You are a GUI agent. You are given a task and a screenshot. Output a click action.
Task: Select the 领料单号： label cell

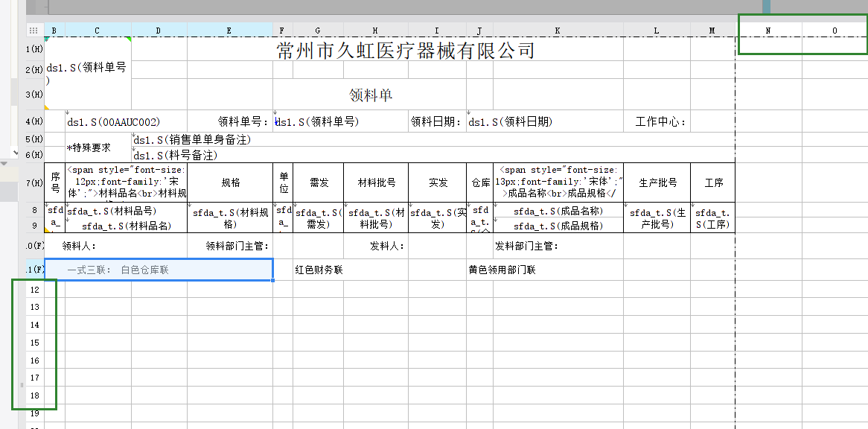click(x=230, y=122)
